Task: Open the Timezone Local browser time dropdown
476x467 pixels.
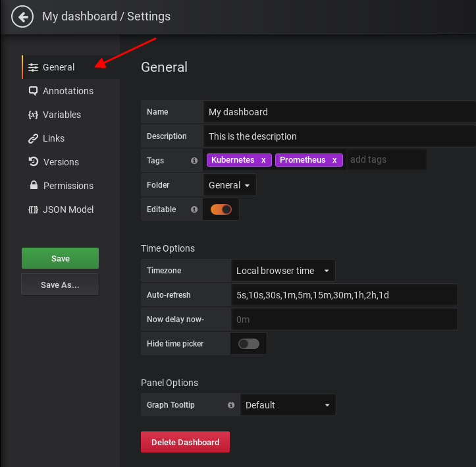Action: [283, 271]
